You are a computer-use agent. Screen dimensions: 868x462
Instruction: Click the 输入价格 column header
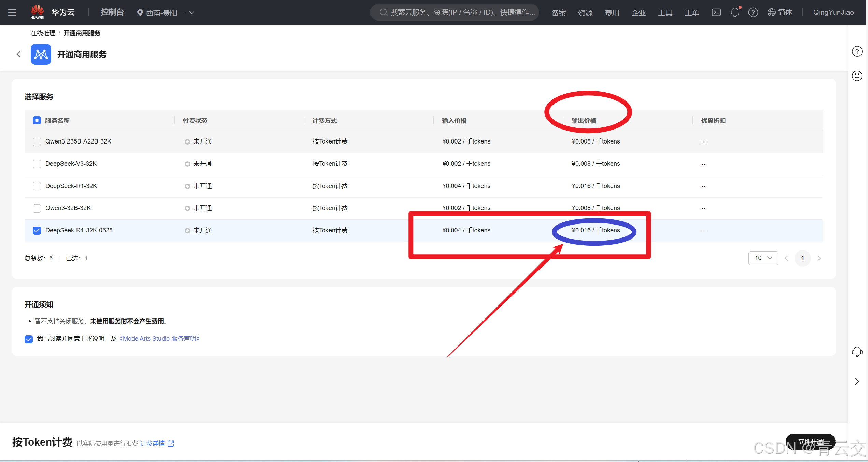(x=454, y=121)
